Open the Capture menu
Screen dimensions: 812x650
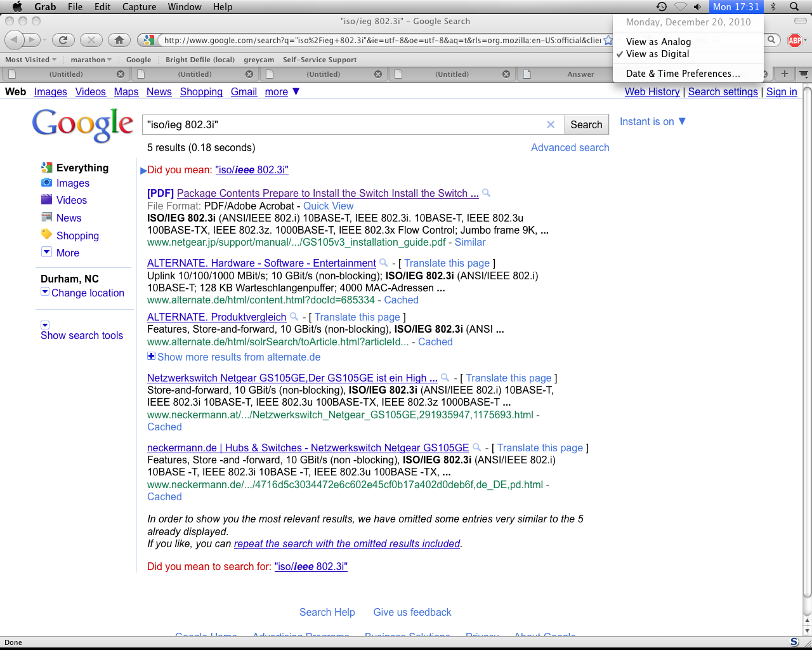click(x=139, y=6)
